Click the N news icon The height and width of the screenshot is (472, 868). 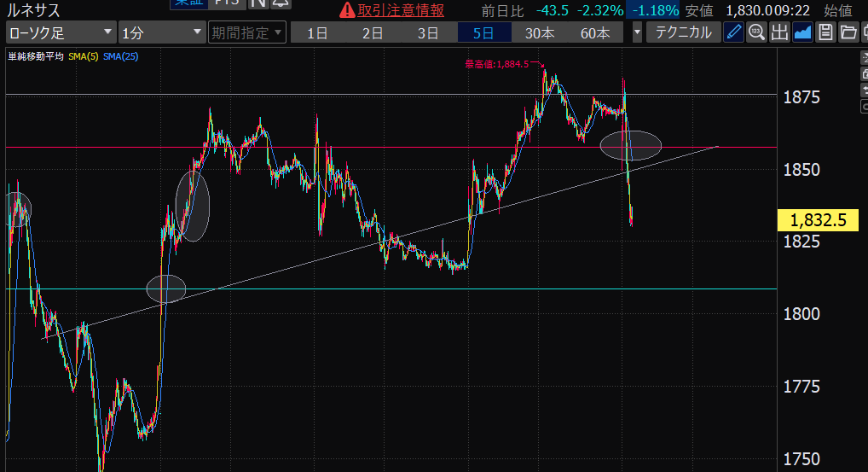tap(257, 3)
